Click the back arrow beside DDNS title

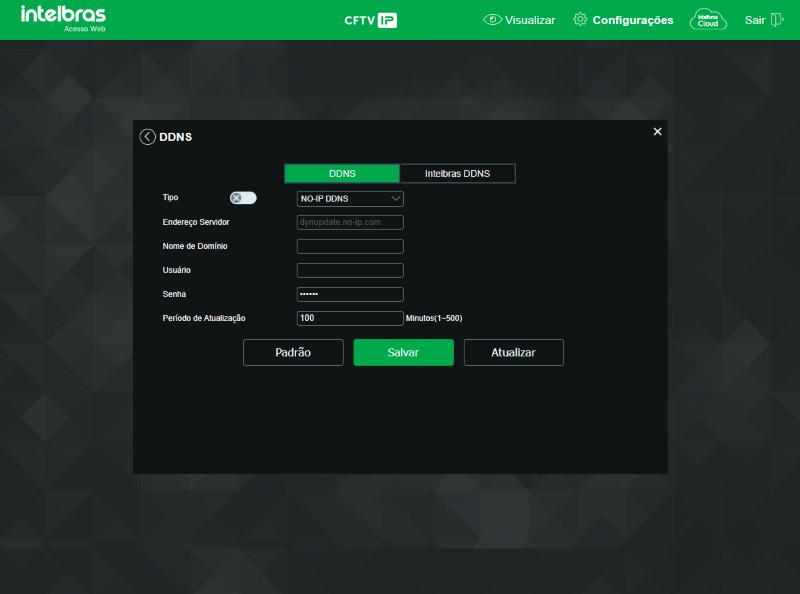(x=147, y=137)
